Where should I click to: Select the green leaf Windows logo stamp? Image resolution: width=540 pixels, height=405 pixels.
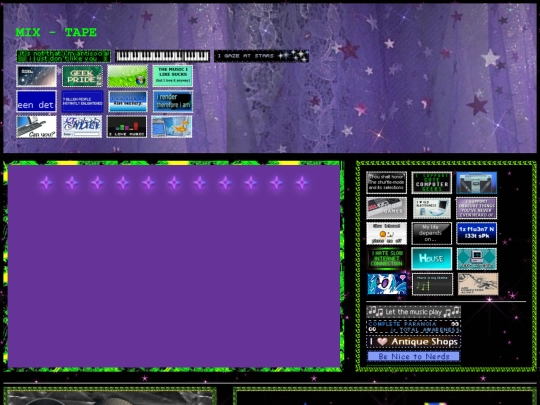(127, 76)
